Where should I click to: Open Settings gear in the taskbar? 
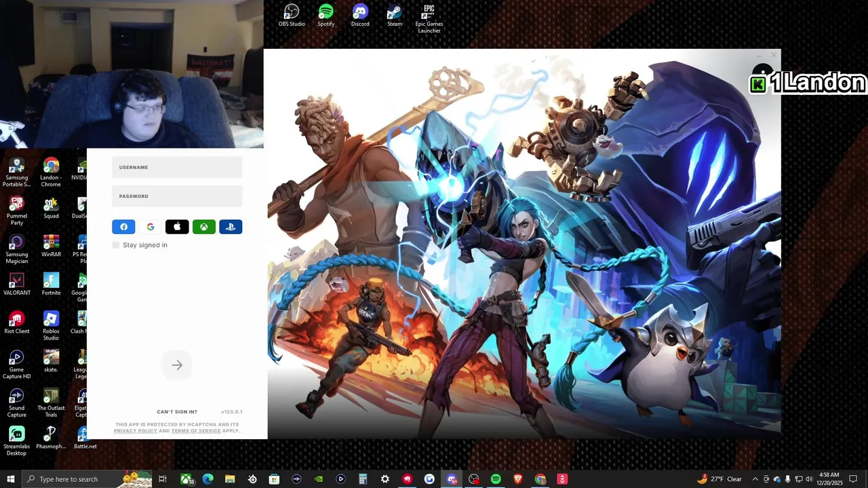pos(385,479)
